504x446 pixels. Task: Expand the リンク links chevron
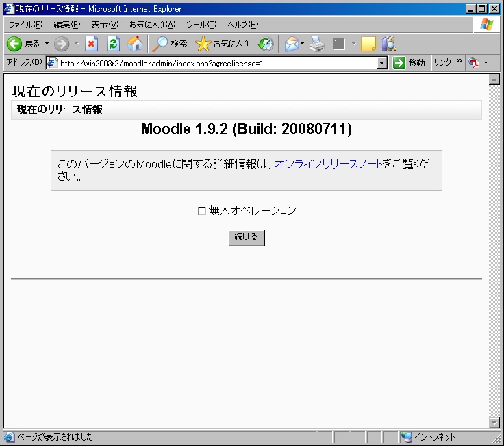point(459,61)
